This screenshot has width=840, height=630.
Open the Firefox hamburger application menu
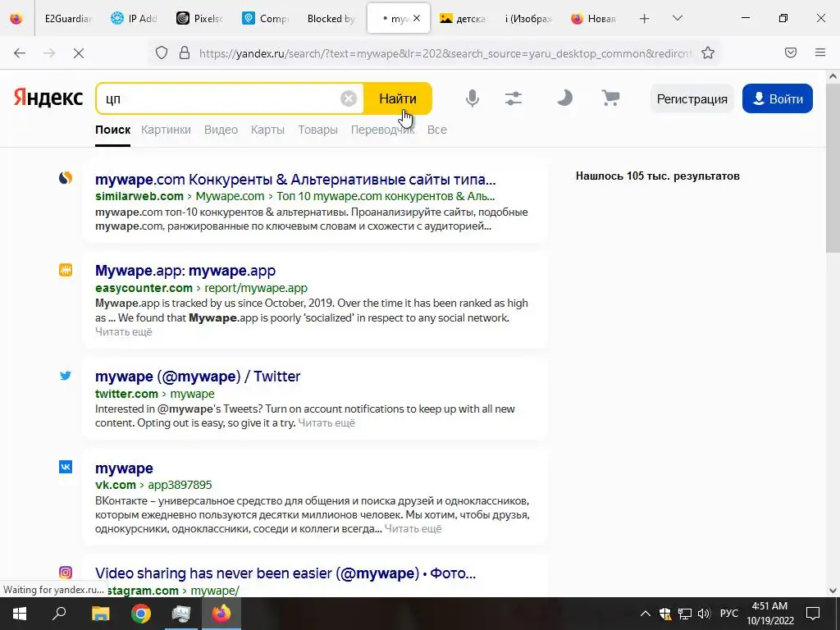(x=820, y=53)
